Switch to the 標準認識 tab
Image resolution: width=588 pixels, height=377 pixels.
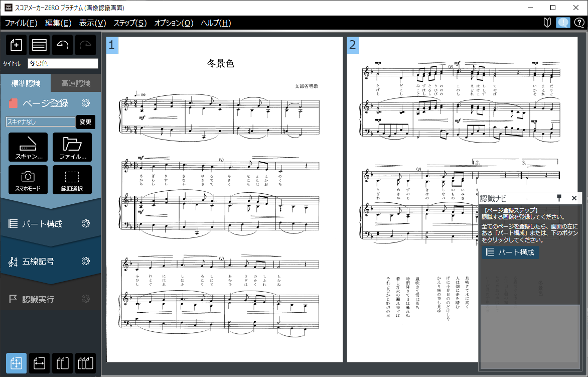coord(26,83)
